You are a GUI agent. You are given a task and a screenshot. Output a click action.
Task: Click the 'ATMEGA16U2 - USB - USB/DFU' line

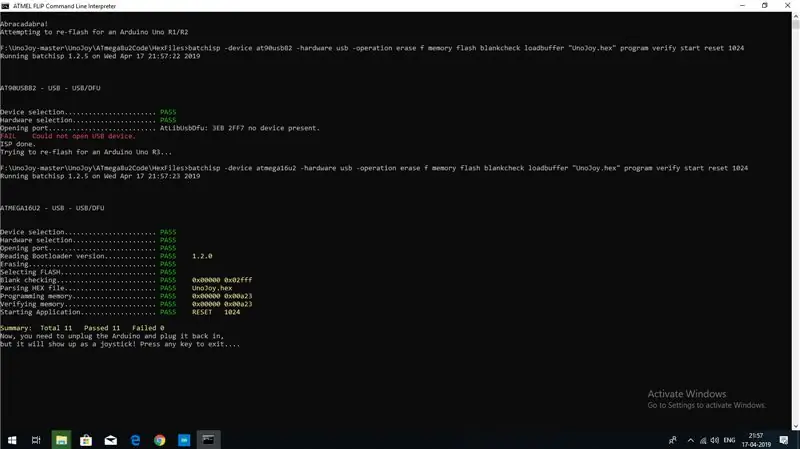(52, 208)
